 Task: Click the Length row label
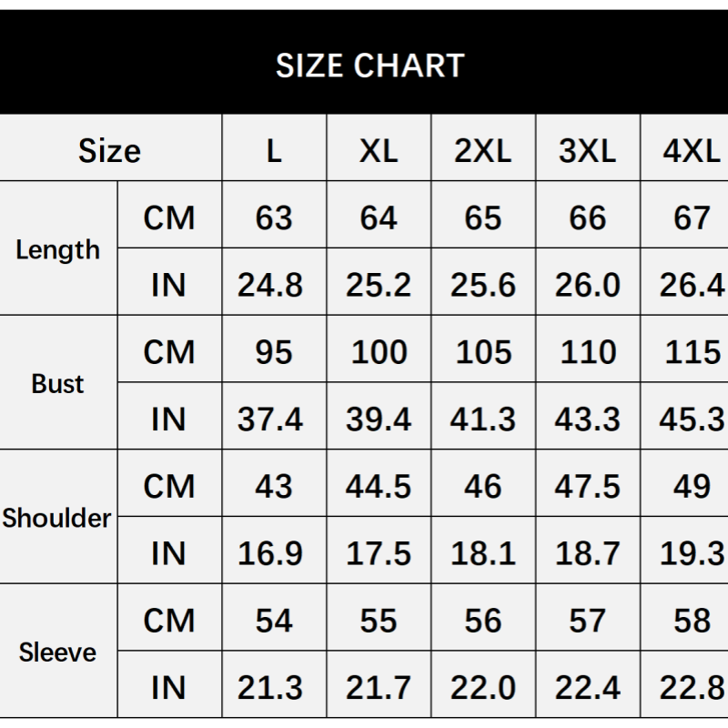pyautogui.click(x=58, y=250)
